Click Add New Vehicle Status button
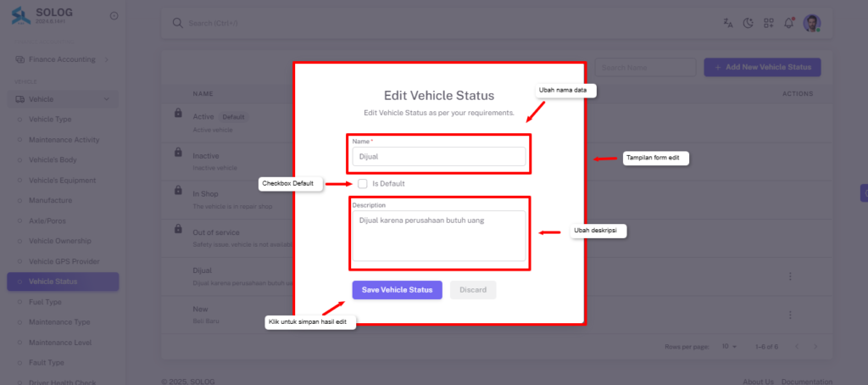The height and width of the screenshot is (385, 868). pos(762,67)
